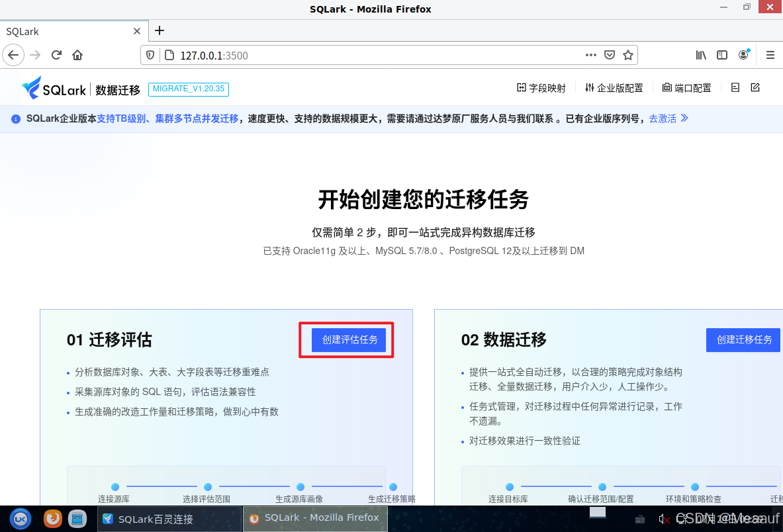The image size is (783, 532).
Task: Click the 支持TB级别、集群多节点并发迁移 link text
Action: (x=167, y=119)
